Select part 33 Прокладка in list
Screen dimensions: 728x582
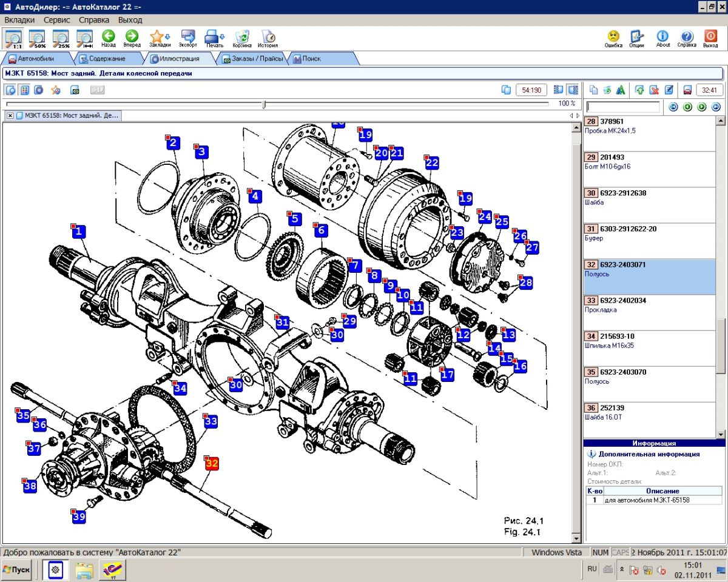[650, 313]
